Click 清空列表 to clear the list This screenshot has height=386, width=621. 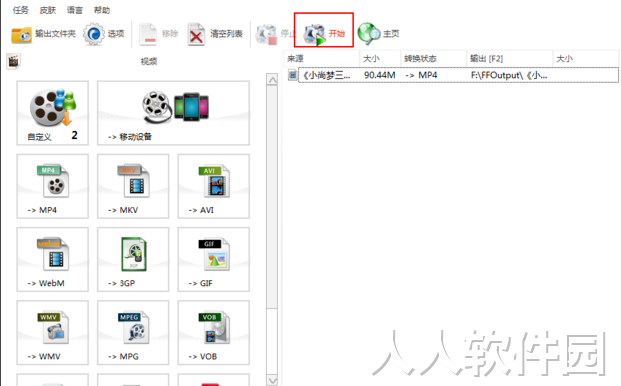click(x=215, y=34)
